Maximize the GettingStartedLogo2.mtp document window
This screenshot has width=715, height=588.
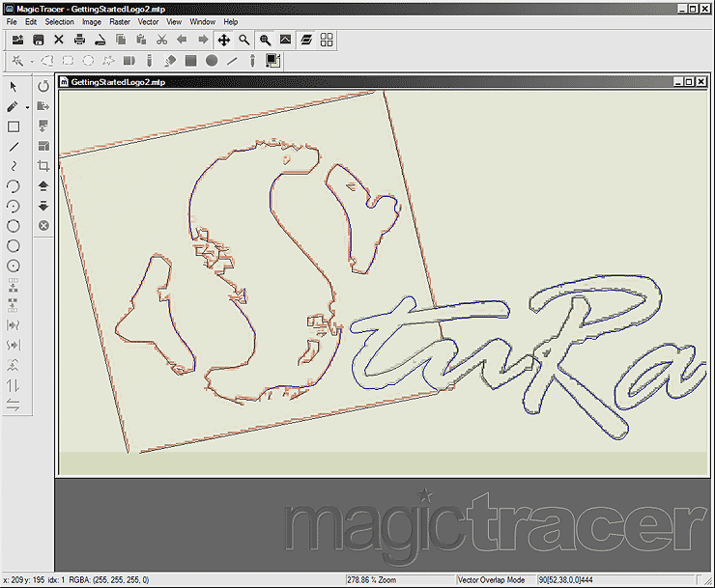point(690,82)
